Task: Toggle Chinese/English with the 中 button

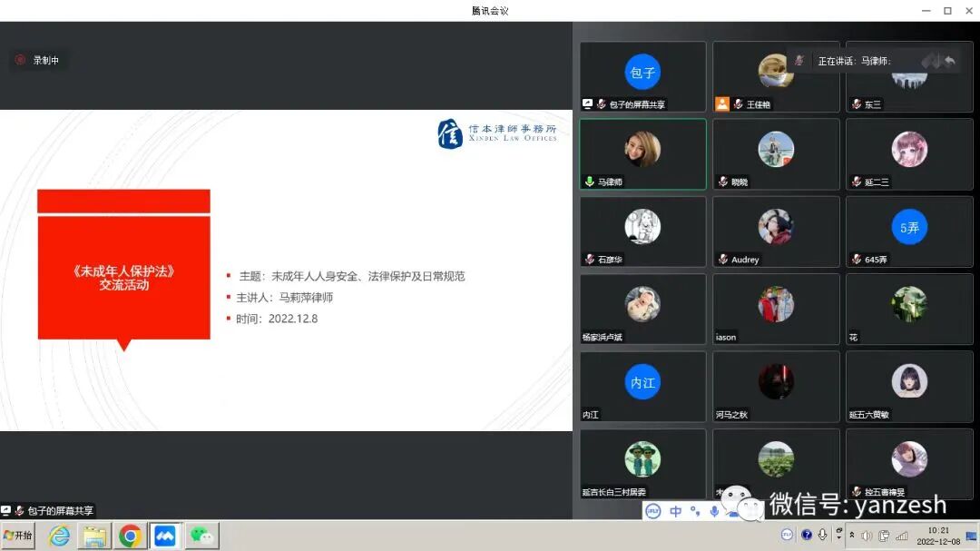Action: pyautogui.click(x=673, y=511)
